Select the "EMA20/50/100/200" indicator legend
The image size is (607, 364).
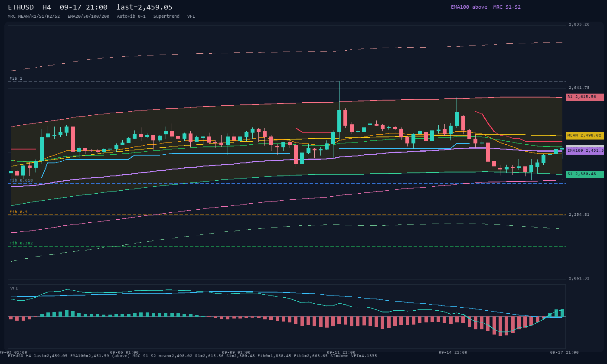(x=88, y=16)
